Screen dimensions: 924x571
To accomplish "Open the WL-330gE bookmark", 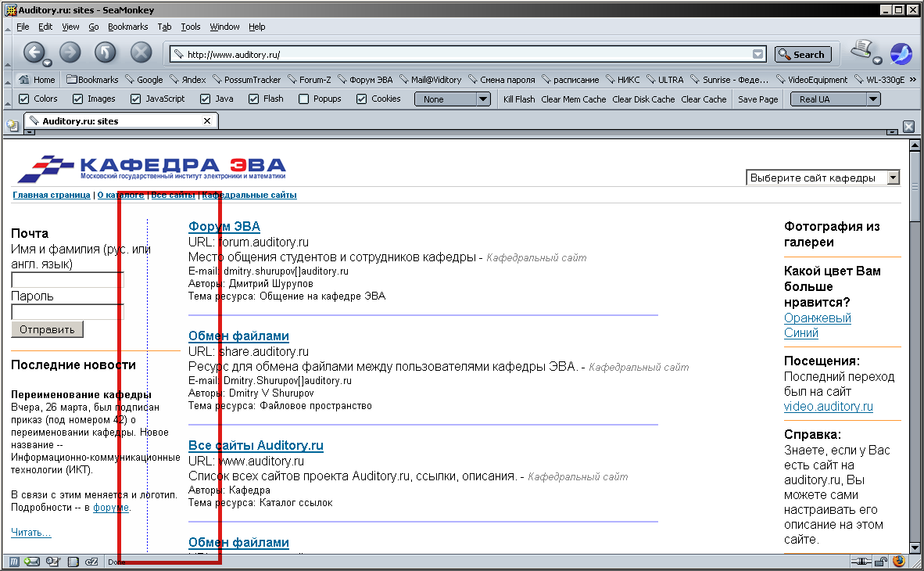I will point(879,80).
